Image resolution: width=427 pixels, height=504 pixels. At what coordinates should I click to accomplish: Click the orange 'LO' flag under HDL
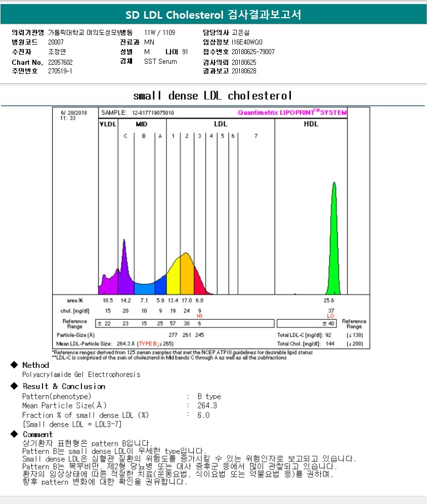pyautogui.click(x=330, y=316)
